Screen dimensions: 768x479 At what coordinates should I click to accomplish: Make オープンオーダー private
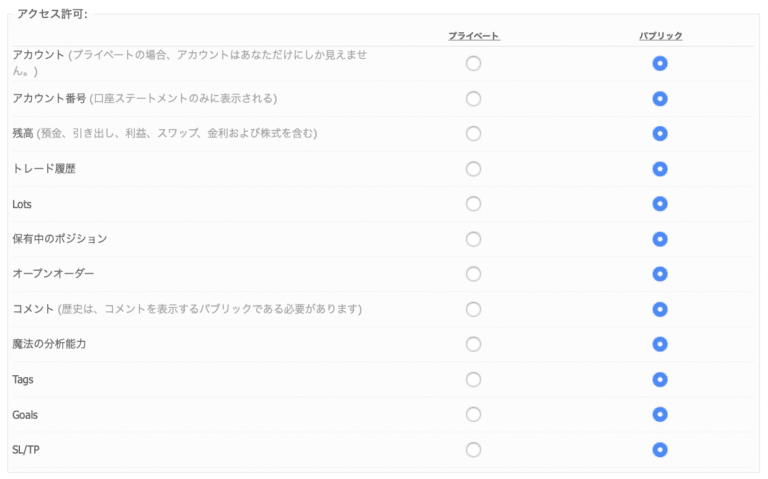473,274
